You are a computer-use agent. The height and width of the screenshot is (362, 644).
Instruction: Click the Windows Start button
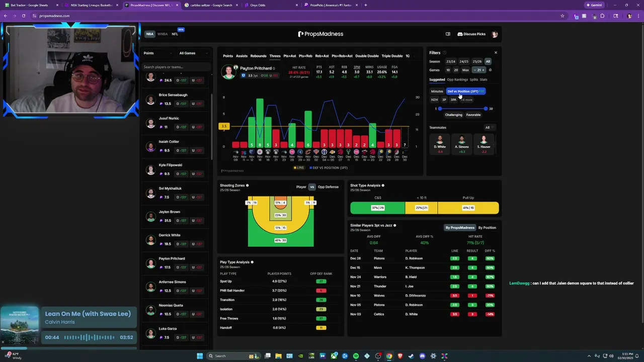click(200, 356)
